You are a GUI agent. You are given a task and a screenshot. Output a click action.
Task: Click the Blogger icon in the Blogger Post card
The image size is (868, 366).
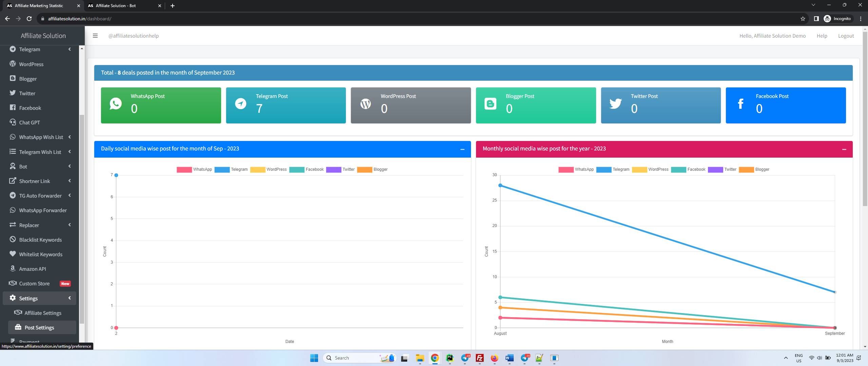[x=490, y=104]
